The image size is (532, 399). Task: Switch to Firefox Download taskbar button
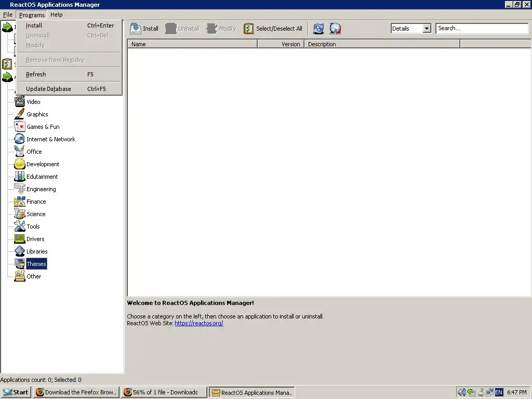click(x=76, y=392)
